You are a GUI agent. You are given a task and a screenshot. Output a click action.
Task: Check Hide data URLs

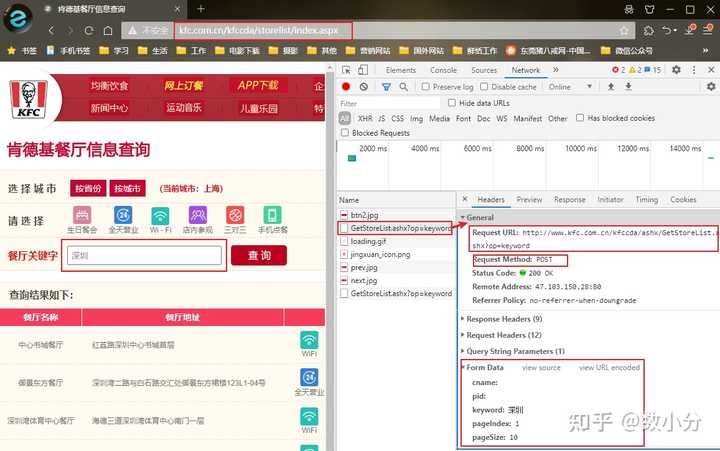coord(452,103)
